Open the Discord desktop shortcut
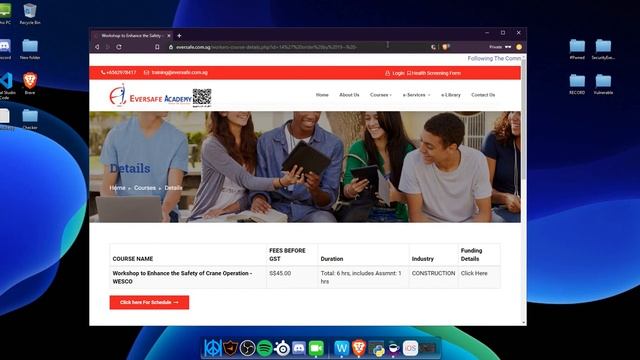This screenshot has height=360, width=640. (5, 49)
